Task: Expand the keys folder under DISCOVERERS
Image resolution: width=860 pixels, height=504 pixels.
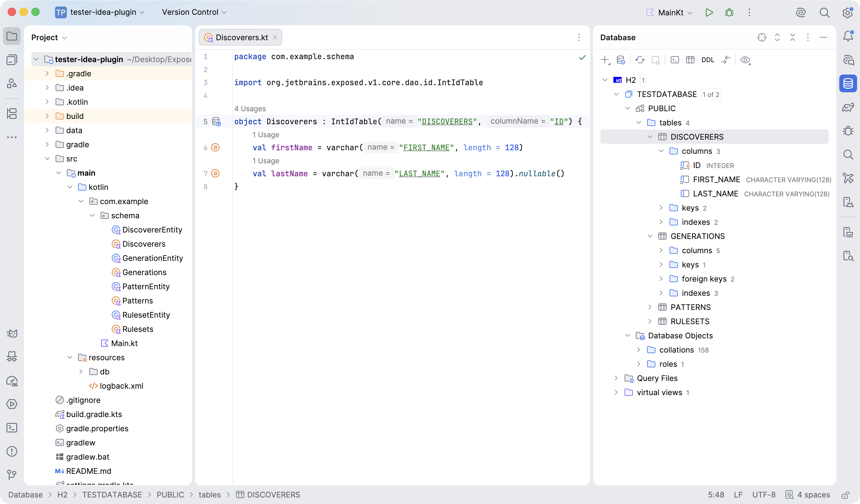Action: (661, 208)
